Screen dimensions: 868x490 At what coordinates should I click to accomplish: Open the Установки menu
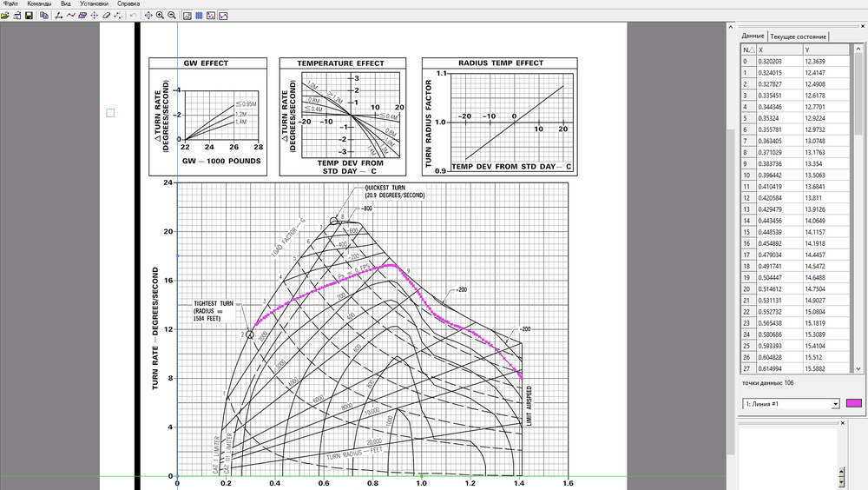coord(94,3)
